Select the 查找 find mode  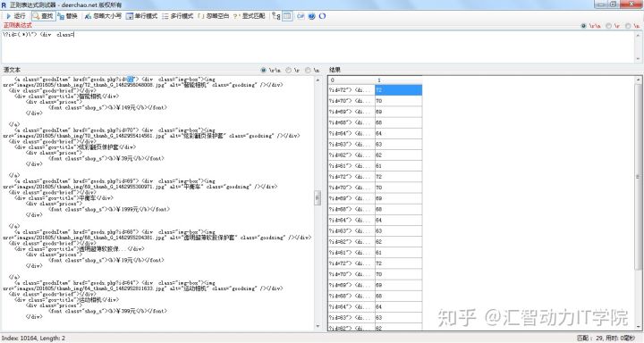click(x=43, y=16)
